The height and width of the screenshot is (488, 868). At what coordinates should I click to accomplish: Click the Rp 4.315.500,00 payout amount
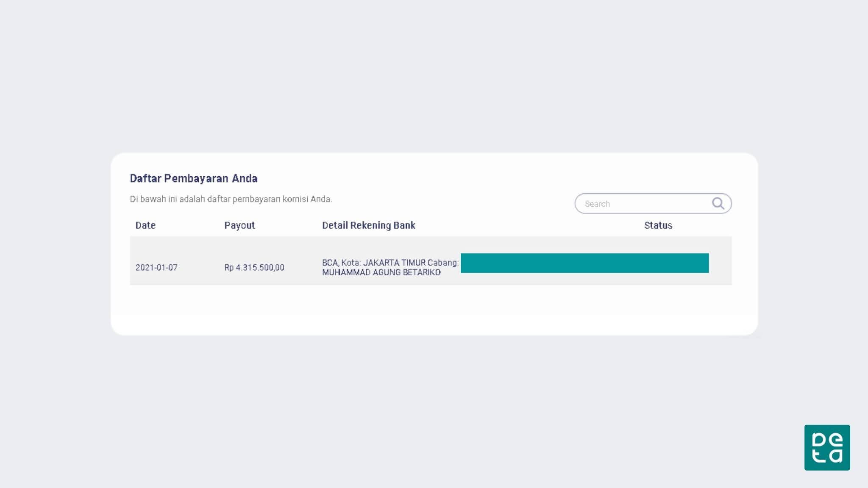point(254,268)
